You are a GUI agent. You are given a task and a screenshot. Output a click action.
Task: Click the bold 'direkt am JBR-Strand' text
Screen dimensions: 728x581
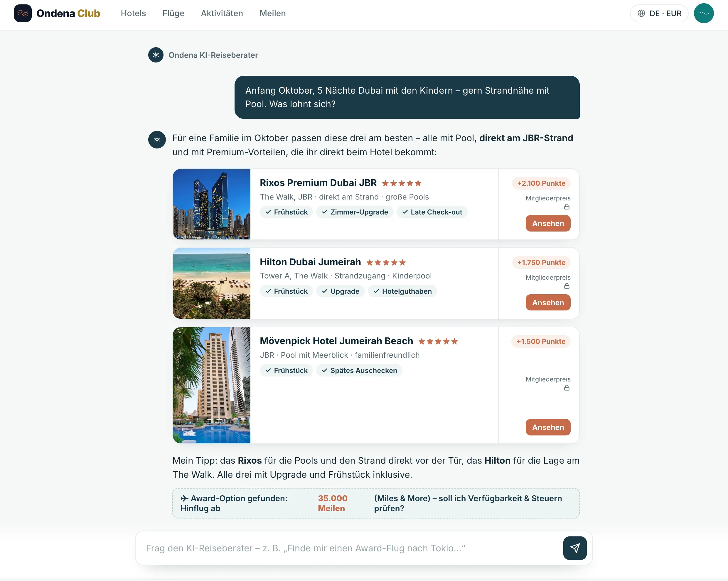pos(526,138)
